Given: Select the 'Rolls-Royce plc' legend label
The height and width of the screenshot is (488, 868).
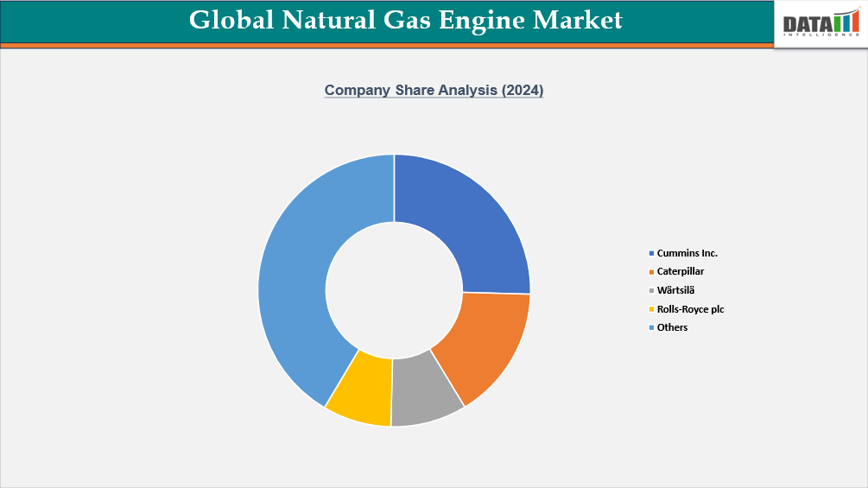Looking at the screenshot, I should 690,308.
